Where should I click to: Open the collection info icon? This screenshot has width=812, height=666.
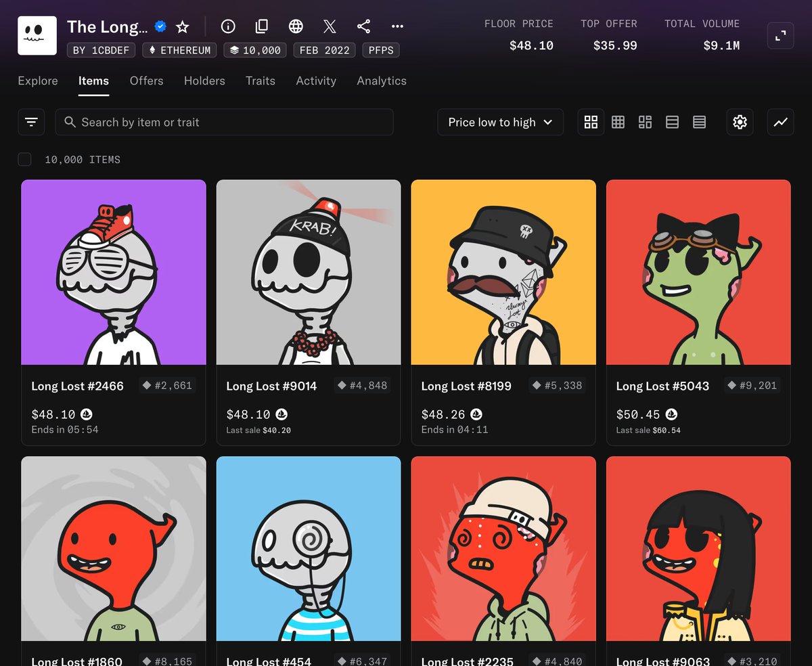pos(228,26)
